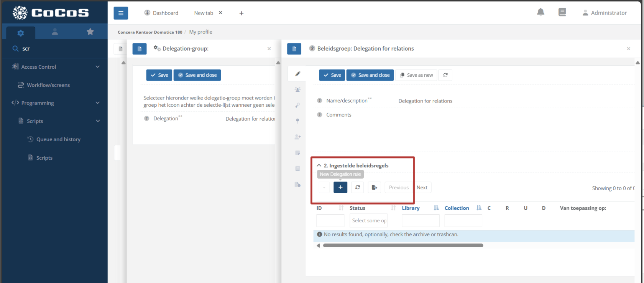
Task: Open the notifications bell
Action: coord(540,12)
